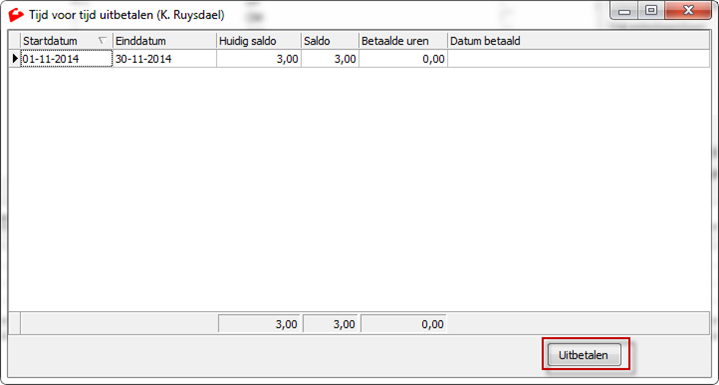Minimize the Tijd voor tijd uitbetalen window
This screenshot has width=719, height=385.
pyautogui.click(x=625, y=11)
